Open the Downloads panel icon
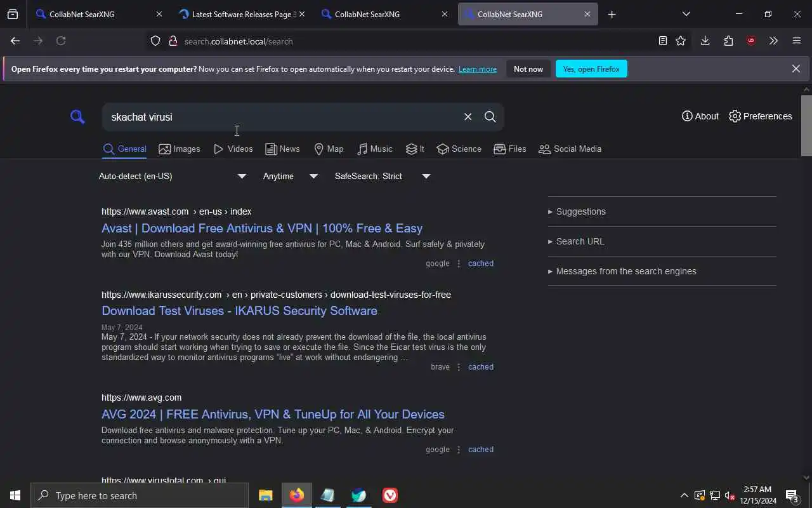The width and height of the screenshot is (812, 508). pos(705,41)
